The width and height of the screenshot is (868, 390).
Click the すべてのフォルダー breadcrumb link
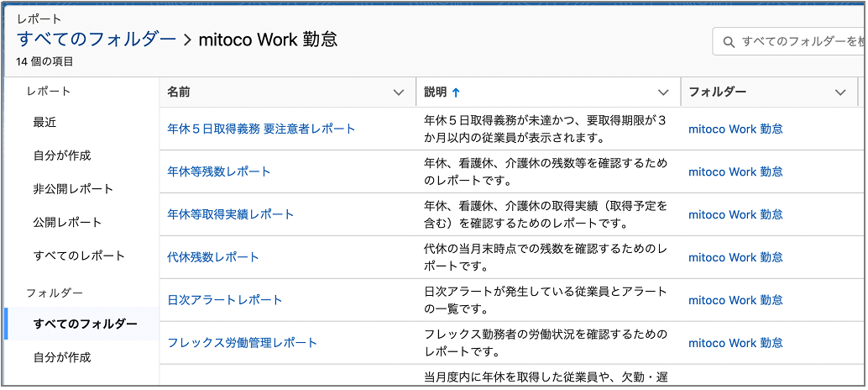click(97, 40)
